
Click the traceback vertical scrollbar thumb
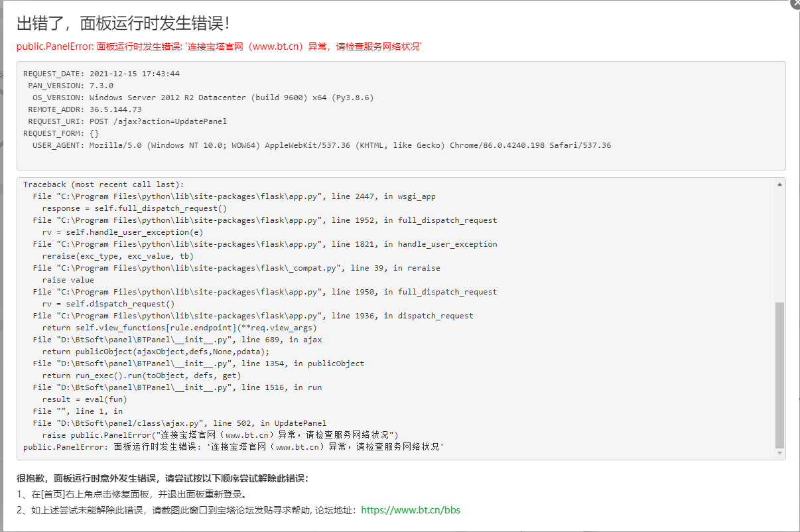pos(779,375)
